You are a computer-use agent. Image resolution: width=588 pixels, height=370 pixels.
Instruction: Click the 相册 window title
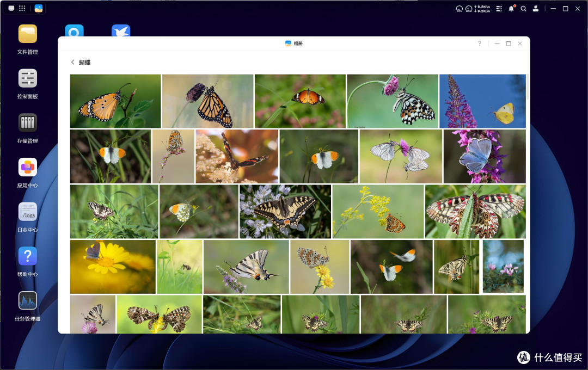[298, 44]
